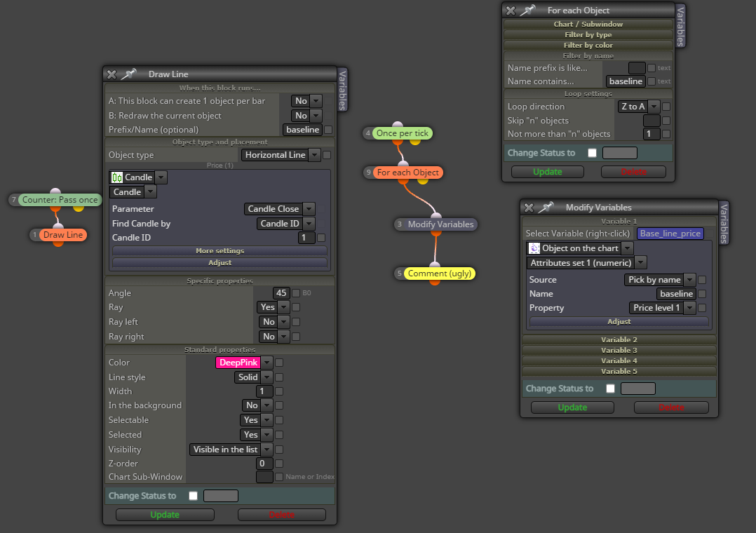
Task: Click the yellow output dot on Counter node
Action: point(79,208)
